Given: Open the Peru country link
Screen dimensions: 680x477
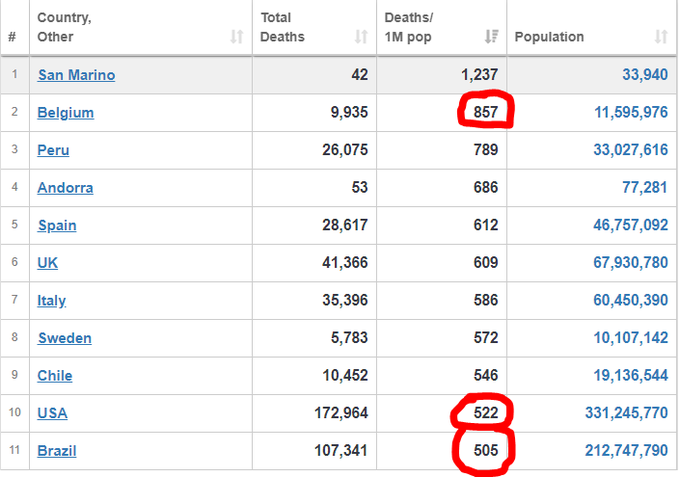Looking at the screenshot, I should tap(53, 150).
